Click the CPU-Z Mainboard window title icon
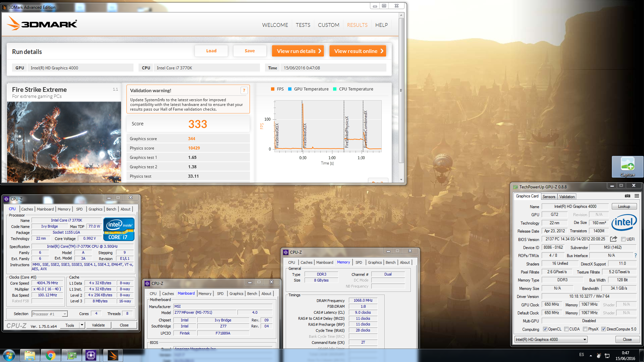The width and height of the screenshot is (644, 362). (x=147, y=284)
